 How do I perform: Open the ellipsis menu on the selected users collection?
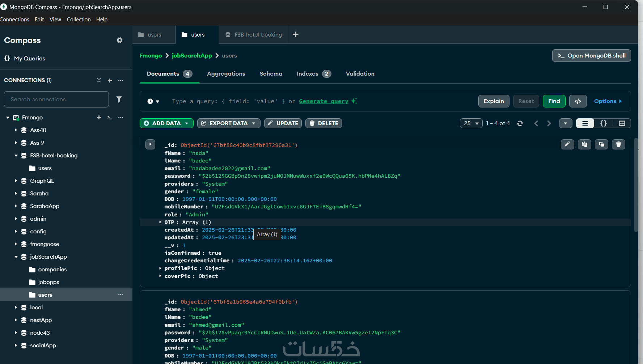[x=120, y=295]
